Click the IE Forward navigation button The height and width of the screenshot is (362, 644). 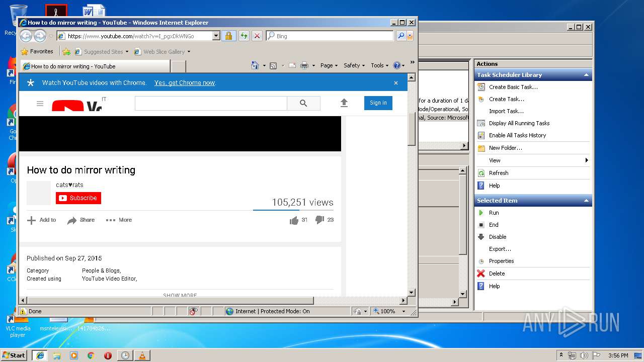[40, 36]
